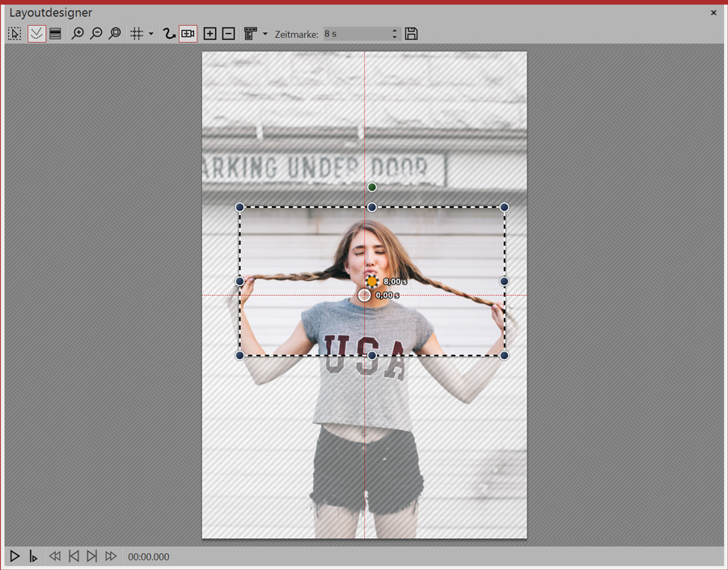Save using the floppy disk icon
The height and width of the screenshot is (570, 728).
[x=412, y=34]
